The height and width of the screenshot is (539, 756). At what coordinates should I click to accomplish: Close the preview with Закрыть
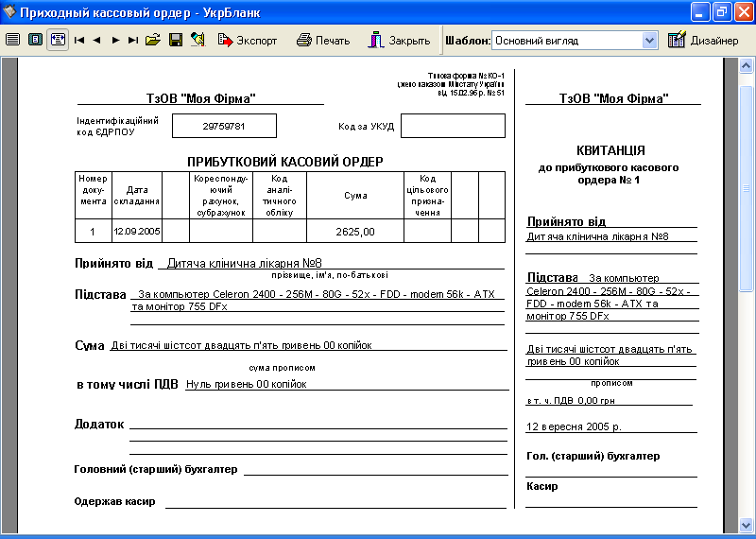click(x=400, y=41)
